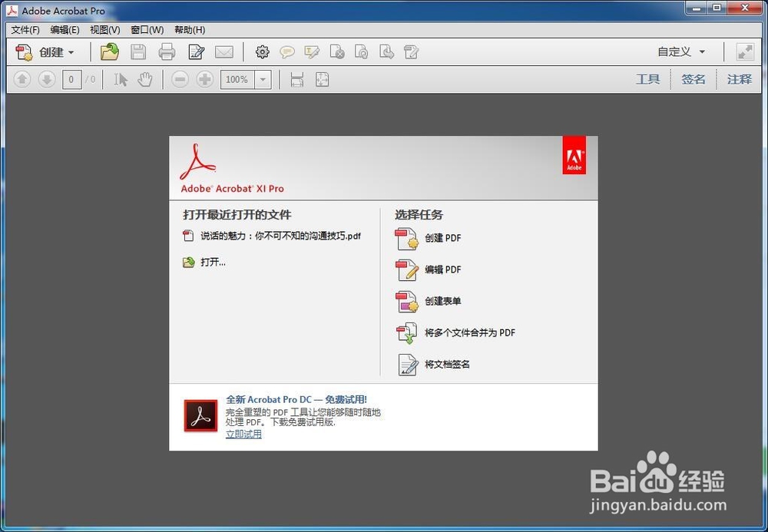Screen dimensions: 768x532
Task: Click the 100% zoom value field
Action: [x=238, y=79]
